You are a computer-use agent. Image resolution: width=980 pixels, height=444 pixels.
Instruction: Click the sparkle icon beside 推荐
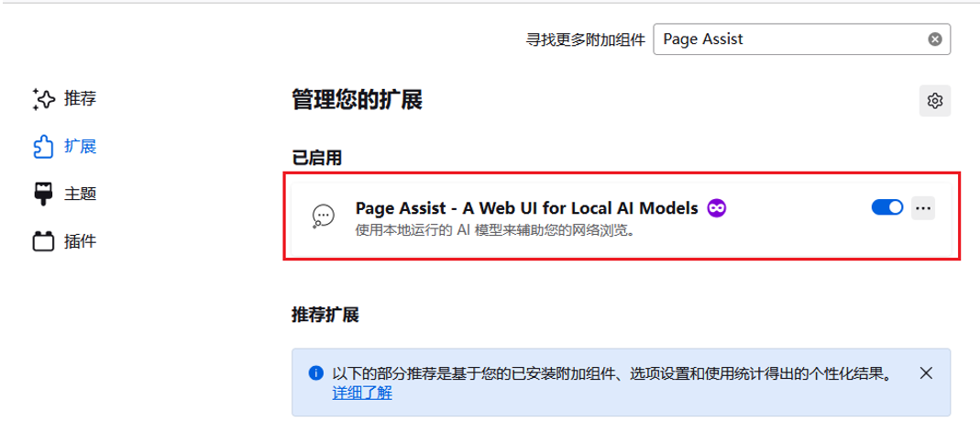click(x=44, y=99)
